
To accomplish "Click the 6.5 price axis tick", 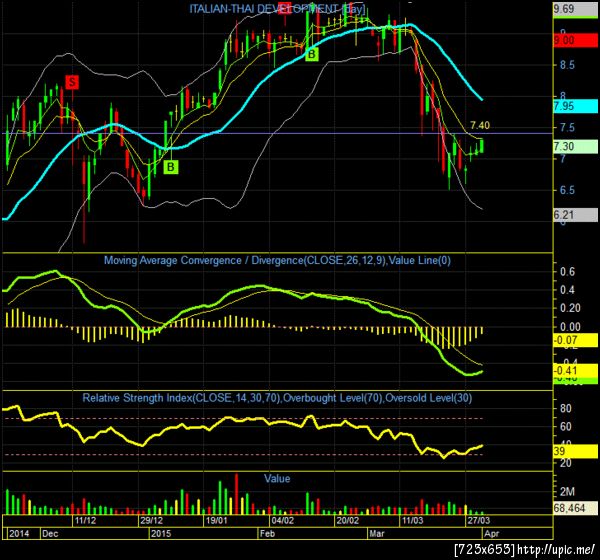I will click(x=567, y=190).
